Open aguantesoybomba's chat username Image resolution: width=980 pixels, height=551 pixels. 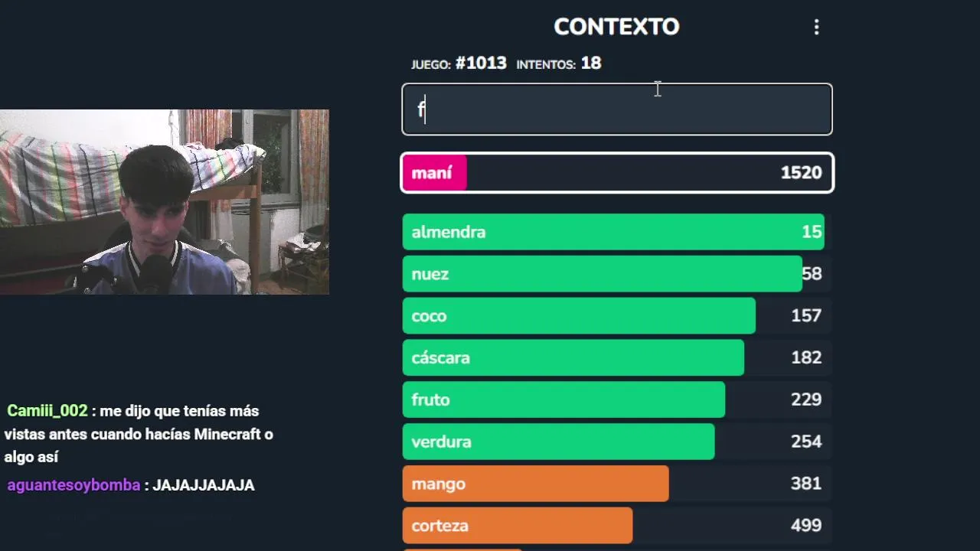pyautogui.click(x=73, y=485)
